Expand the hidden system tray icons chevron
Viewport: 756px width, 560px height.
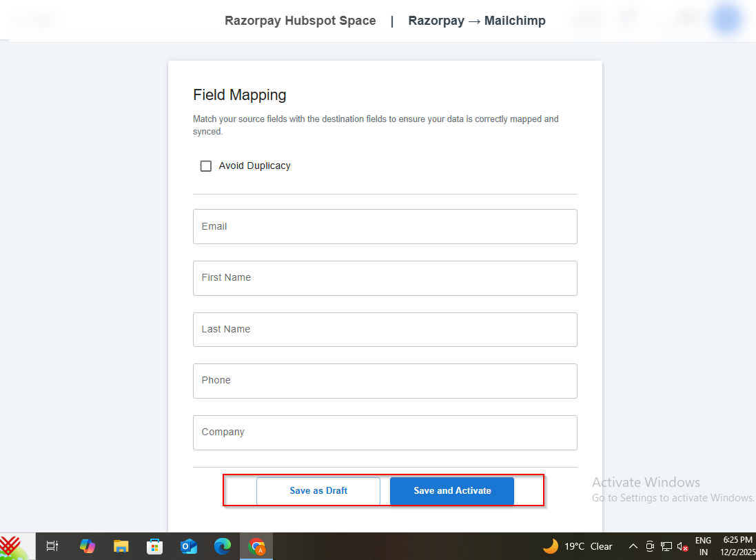[633, 546]
